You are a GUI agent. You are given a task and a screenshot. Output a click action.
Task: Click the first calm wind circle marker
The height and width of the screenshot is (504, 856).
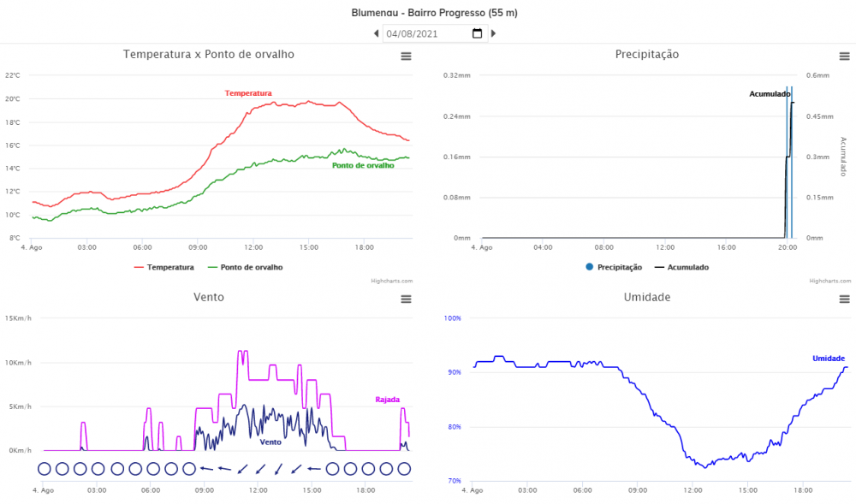[44, 468]
